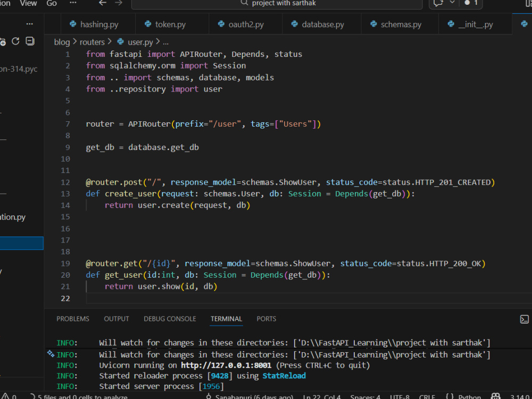Open Explorer panel more actions ellipsis
The height and width of the screenshot is (399, 532).
[x=30, y=24]
